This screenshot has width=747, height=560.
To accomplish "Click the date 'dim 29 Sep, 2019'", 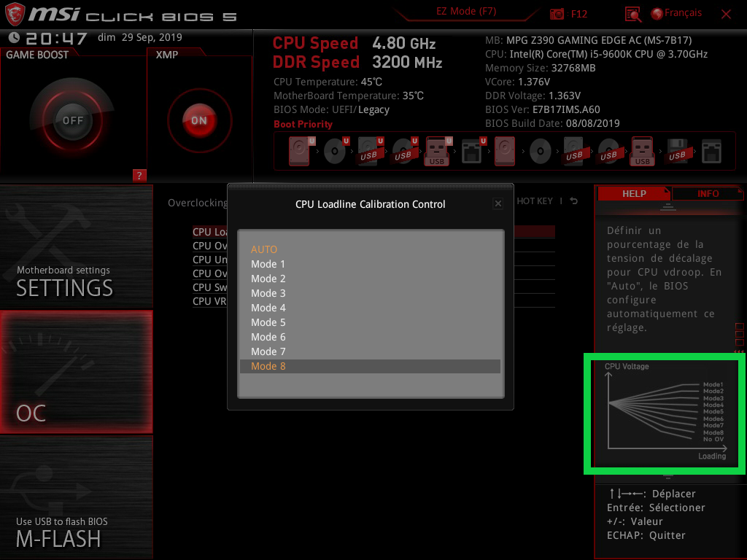I will tap(139, 37).
